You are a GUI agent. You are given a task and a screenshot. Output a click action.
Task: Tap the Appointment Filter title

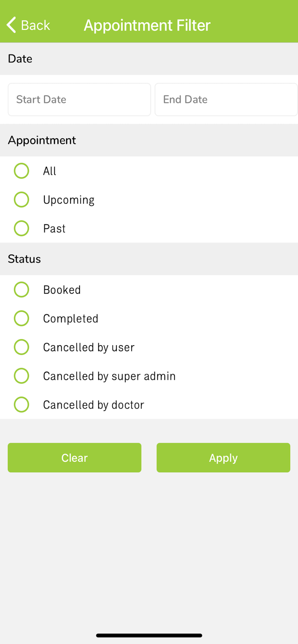(x=147, y=25)
